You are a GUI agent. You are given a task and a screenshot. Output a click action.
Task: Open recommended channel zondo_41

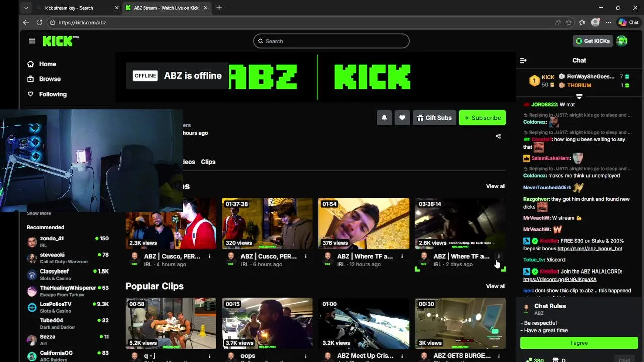click(67, 242)
